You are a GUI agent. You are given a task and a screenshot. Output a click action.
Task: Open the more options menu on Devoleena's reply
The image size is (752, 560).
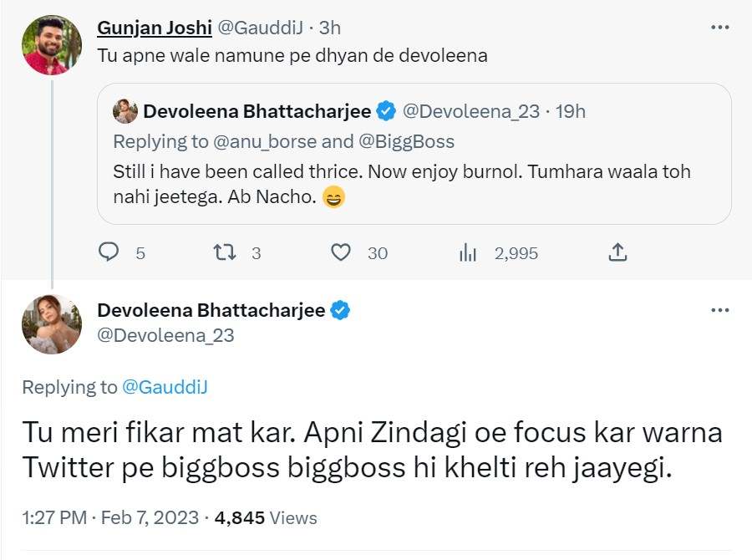pyautogui.click(x=719, y=309)
